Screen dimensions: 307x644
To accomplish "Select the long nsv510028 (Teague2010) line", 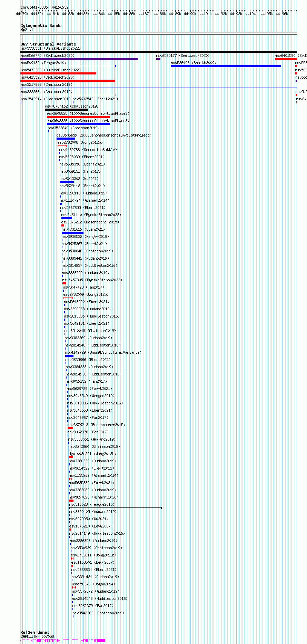I will point(116,507).
